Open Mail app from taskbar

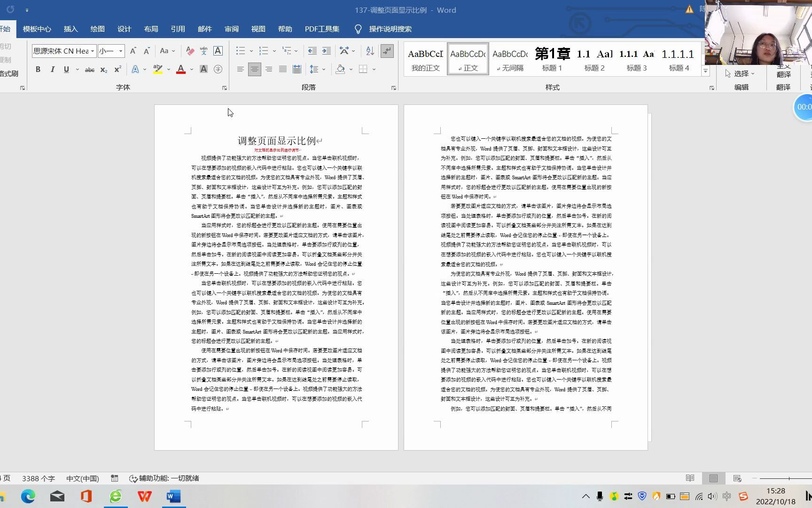[x=57, y=496]
